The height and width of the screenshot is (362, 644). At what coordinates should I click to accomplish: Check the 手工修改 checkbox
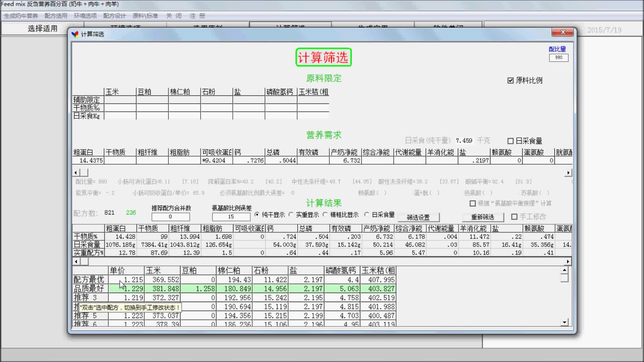[x=514, y=217]
